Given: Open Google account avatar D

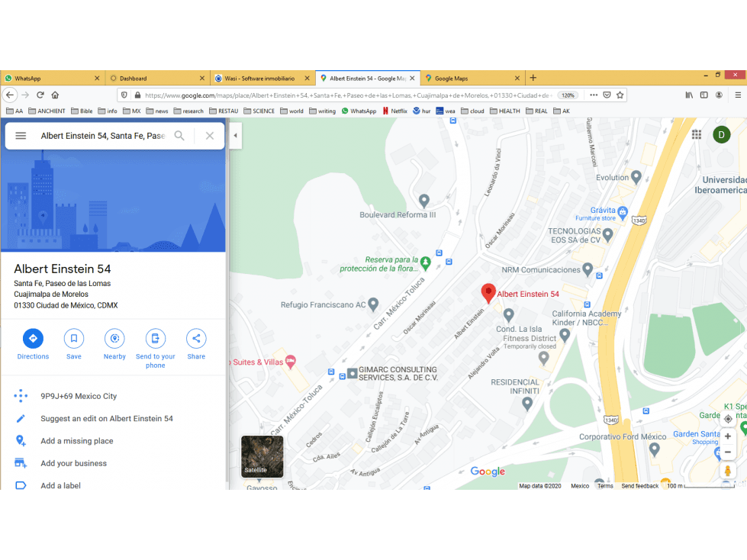Looking at the screenshot, I should [721, 135].
